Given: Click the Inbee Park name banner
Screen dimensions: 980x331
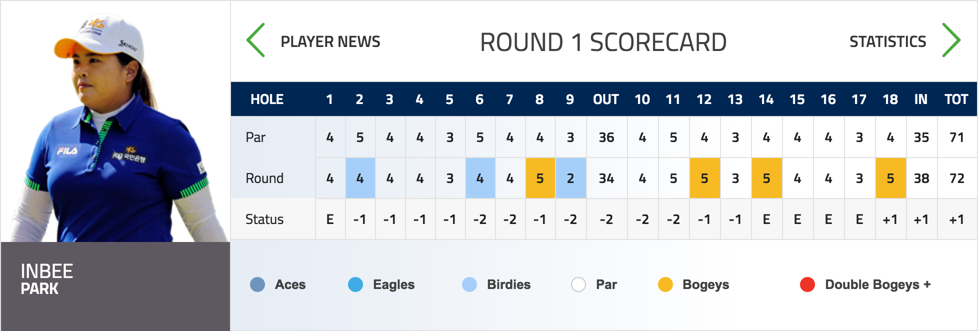Looking at the screenshot, I should 115,286.
